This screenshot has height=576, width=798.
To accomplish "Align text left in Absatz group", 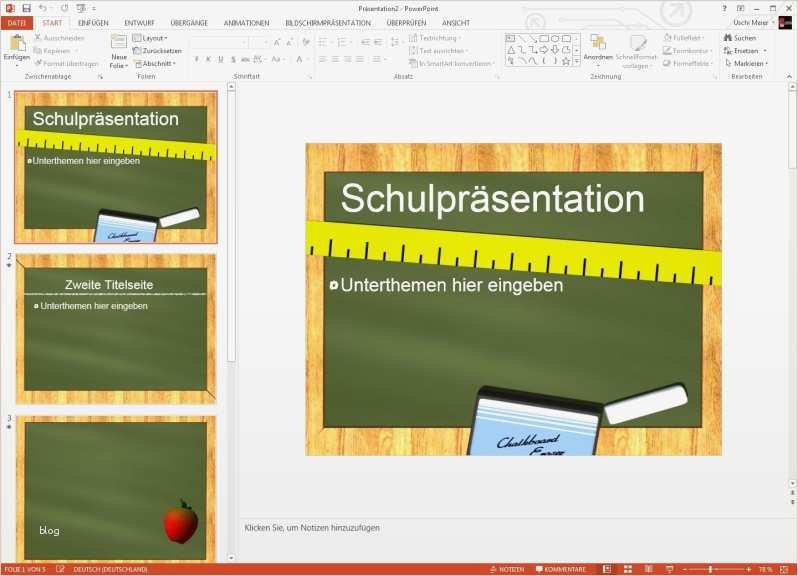I will pos(323,60).
